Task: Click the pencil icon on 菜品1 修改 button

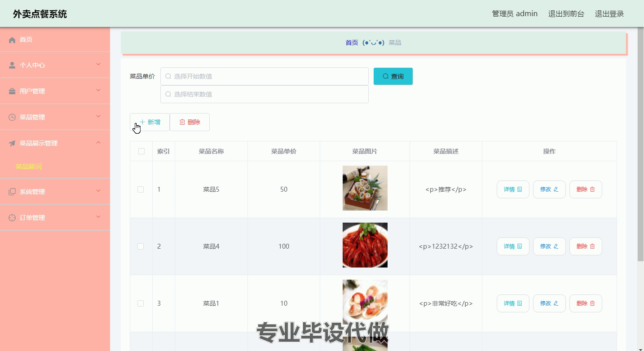Action: (556, 303)
